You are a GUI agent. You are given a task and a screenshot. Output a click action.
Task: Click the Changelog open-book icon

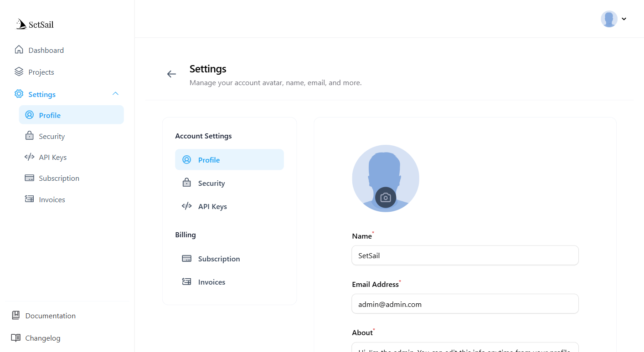click(x=16, y=338)
